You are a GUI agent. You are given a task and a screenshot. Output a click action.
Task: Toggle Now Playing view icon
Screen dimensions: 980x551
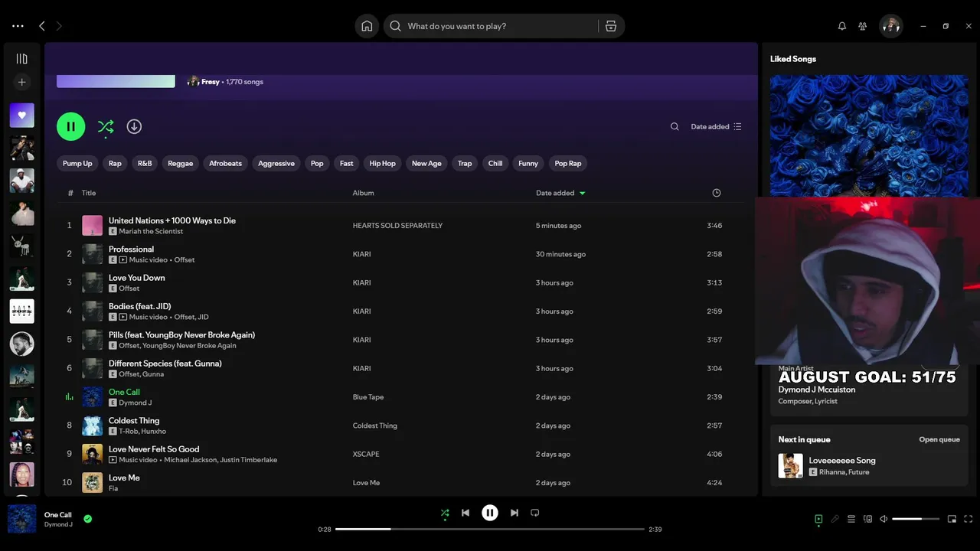click(818, 519)
